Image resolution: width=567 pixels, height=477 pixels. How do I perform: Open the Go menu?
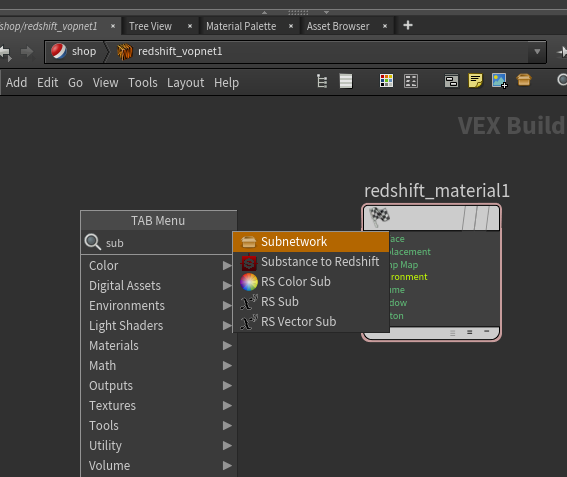75,82
